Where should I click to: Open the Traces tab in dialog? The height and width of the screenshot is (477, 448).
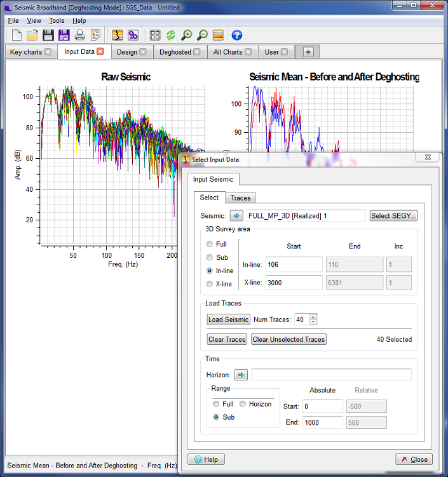pyautogui.click(x=240, y=198)
